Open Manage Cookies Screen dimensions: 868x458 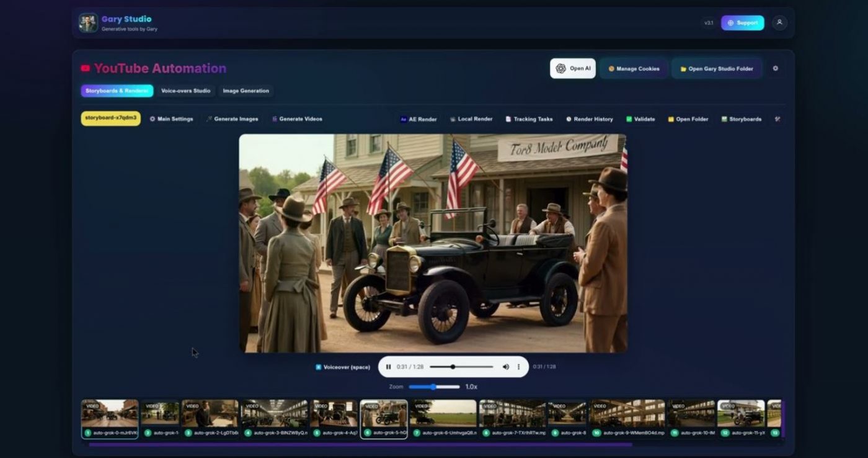tap(634, 68)
